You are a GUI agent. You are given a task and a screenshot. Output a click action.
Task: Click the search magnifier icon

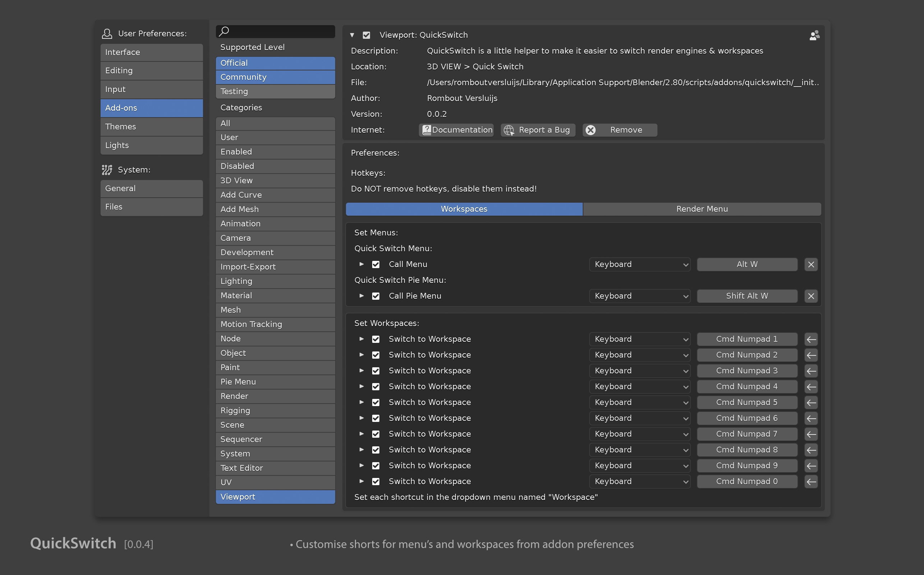click(224, 31)
